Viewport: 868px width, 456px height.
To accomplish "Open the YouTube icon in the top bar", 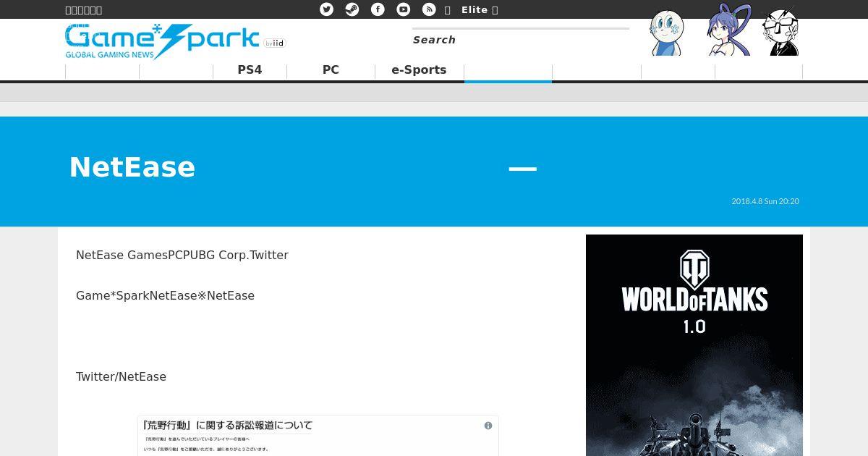I will click(x=404, y=9).
